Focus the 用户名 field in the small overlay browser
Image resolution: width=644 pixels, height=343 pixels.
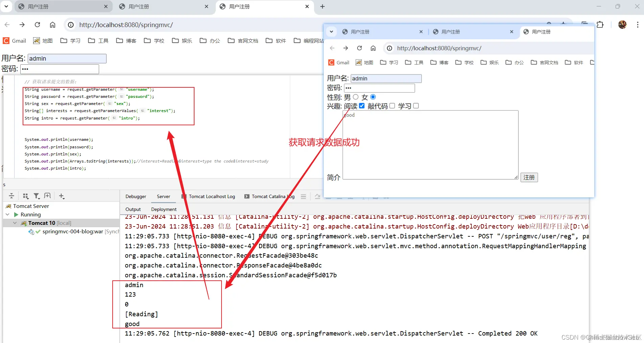386,79
